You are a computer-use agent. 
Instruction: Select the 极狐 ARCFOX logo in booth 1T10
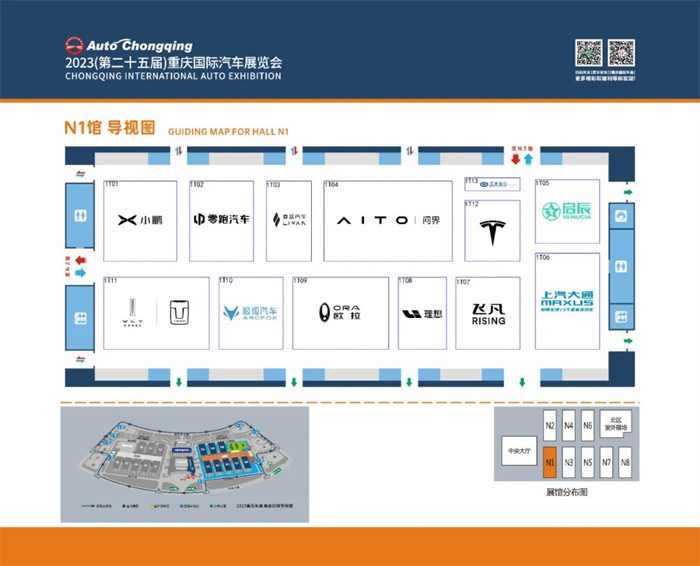click(x=250, y=312)
